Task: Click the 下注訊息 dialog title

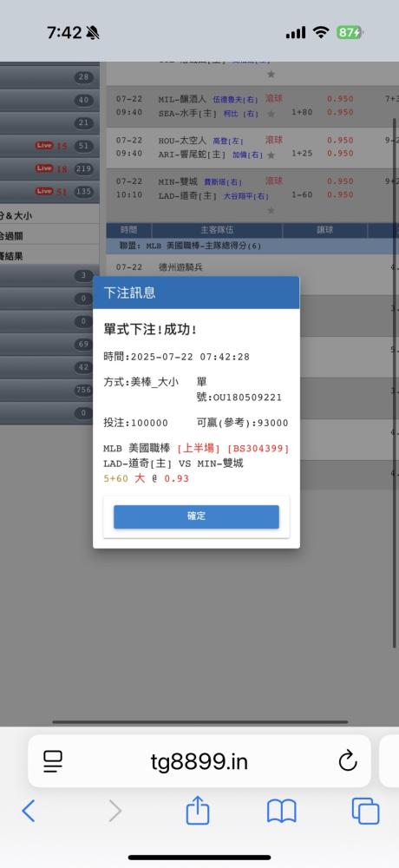Action: (129, 293)
